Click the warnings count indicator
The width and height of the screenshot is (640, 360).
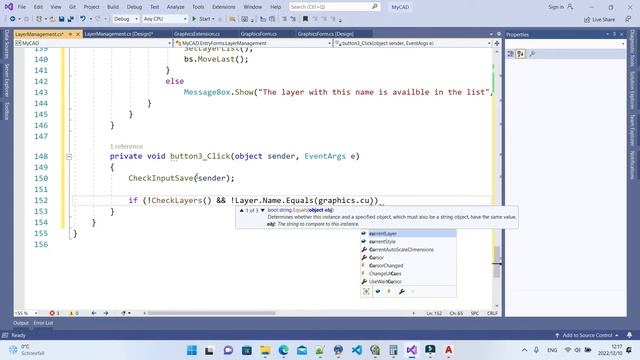pos(73,313)
